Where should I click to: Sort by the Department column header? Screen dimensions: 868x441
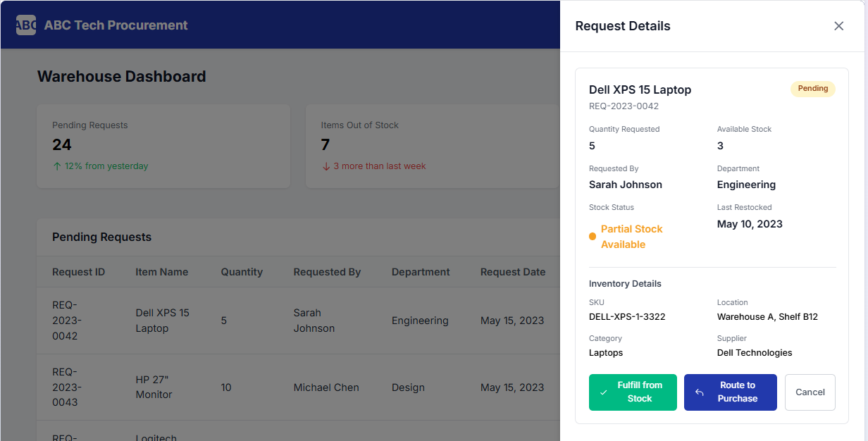tap(421, 272)
